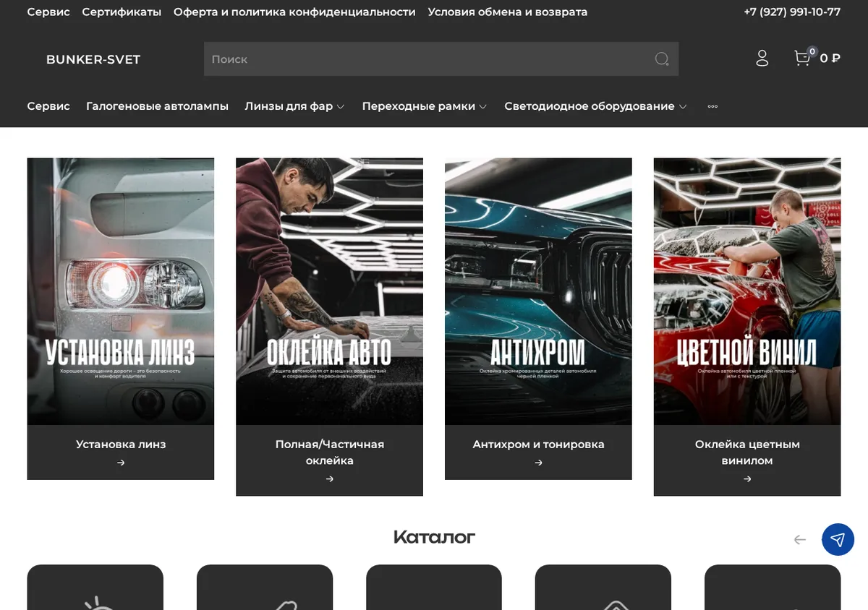Expand the Переходные рамки dropdown

point(424,106)
